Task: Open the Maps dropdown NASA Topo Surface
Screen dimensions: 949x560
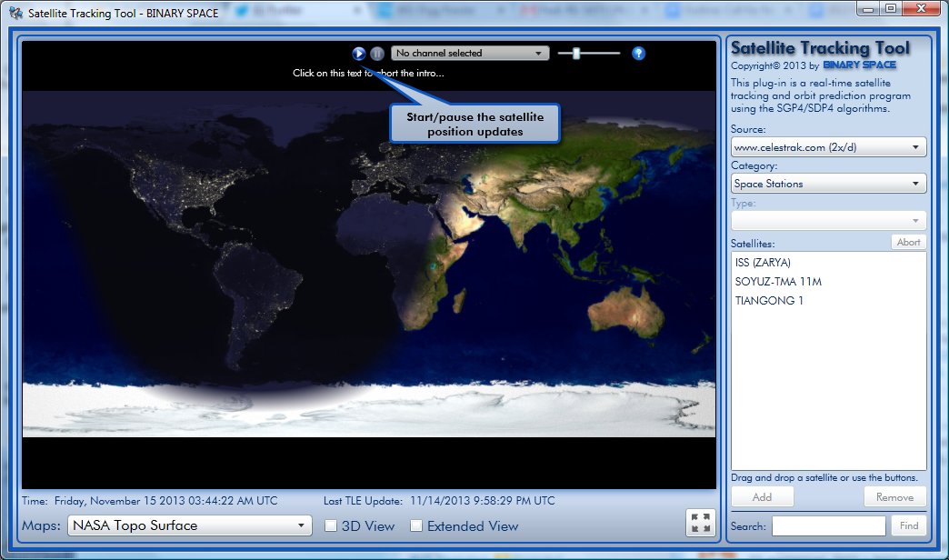Action: click(x=190, y=525)
